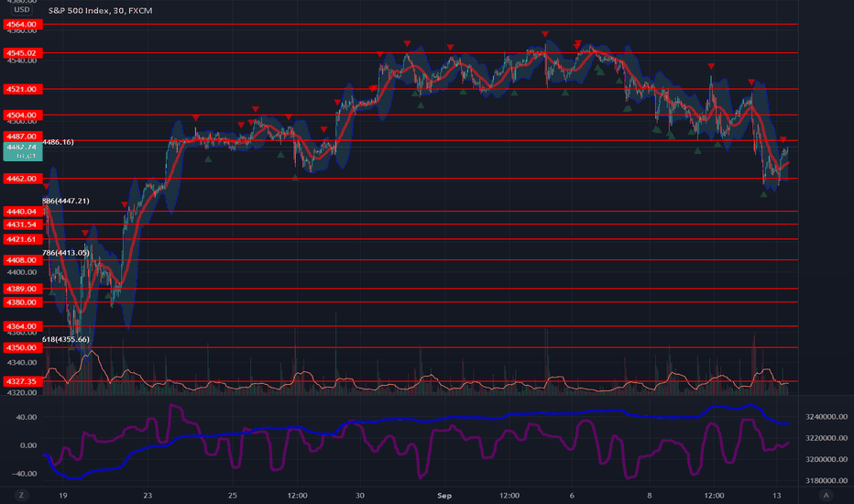Click the 4400.00 price scale value
The height and width of the screenshot is (504, 854).
22,272
